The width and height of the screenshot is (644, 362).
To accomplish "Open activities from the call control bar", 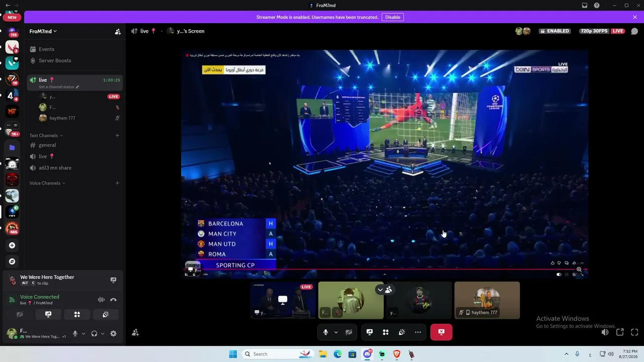I will click(385, 332).
